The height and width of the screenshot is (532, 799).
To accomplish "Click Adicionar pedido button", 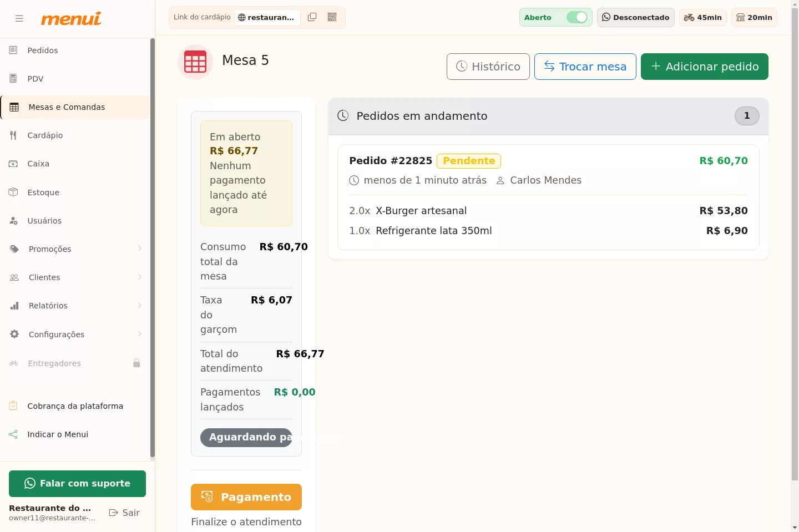I will [x=705, y=67].
